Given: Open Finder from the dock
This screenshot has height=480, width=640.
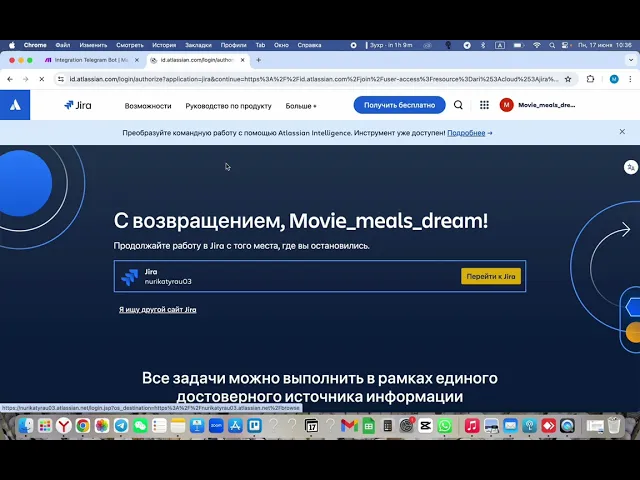Looking at the screenshot, I should (x=25, y=426).
